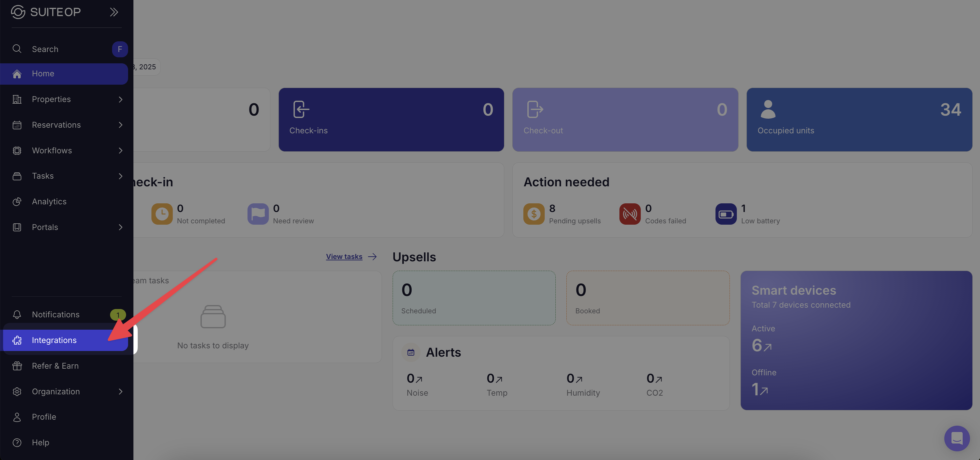980x460 pixels.
Task: Click the View tasks link
Action: pos(344,257)
